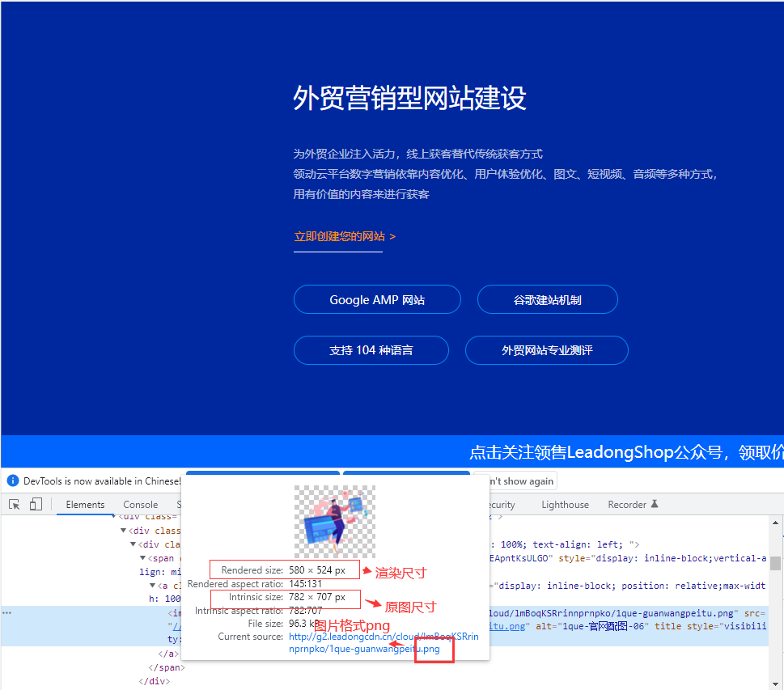The width and height of the screenshot is (784, 690).
Task: Collapse the anchor tag tree arrow
Action: [x=152, y=586]
